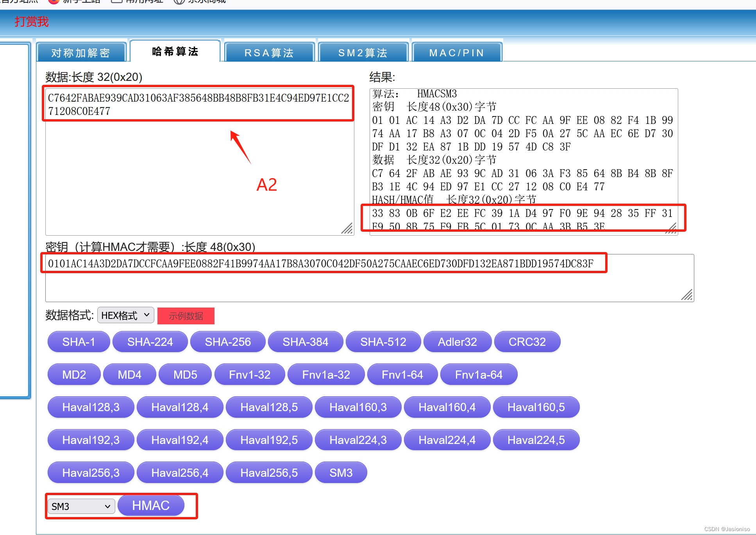Screen dimensions: 756x535
Task: Open the 对称加解密 tab
Action: click(80, 52)
